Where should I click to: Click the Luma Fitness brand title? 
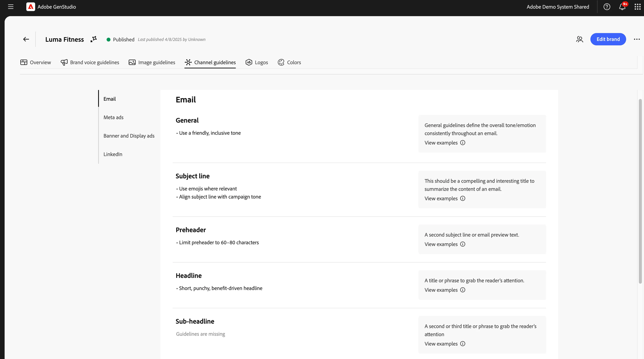[65, 39]
